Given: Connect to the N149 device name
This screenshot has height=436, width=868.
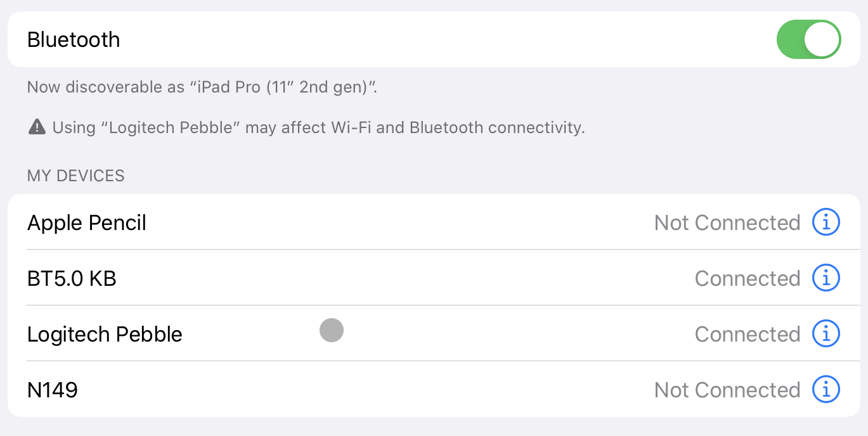Looking at the screenshot, I should (53, 390).
